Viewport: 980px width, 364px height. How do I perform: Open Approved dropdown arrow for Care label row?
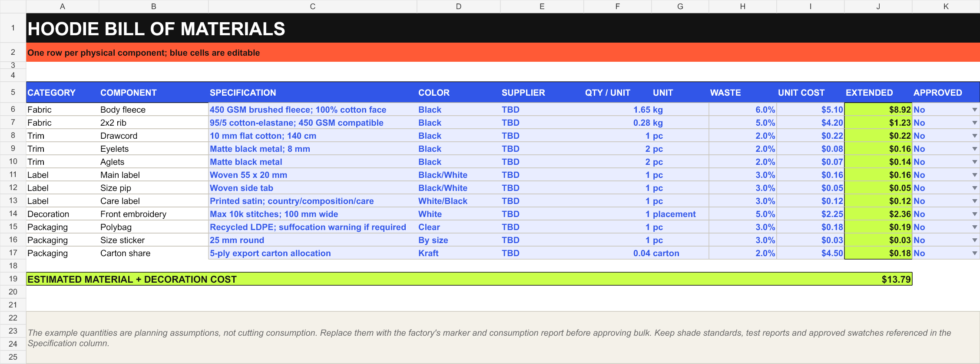(x=974, y=201)
